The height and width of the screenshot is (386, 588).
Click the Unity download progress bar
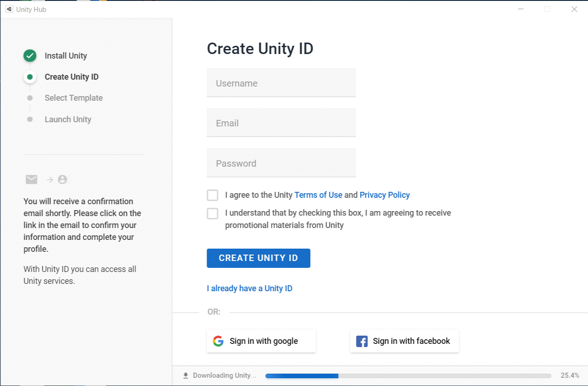408,376
